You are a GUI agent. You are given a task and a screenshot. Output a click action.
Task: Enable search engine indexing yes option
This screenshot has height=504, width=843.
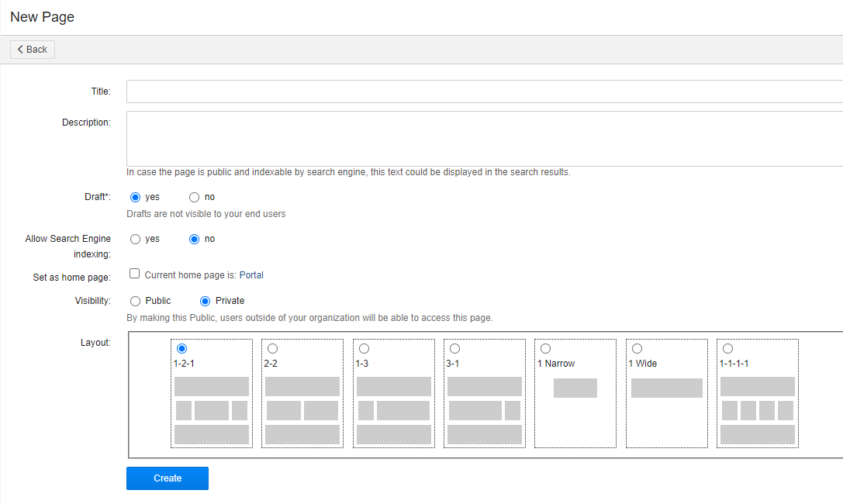click(136, 239)
